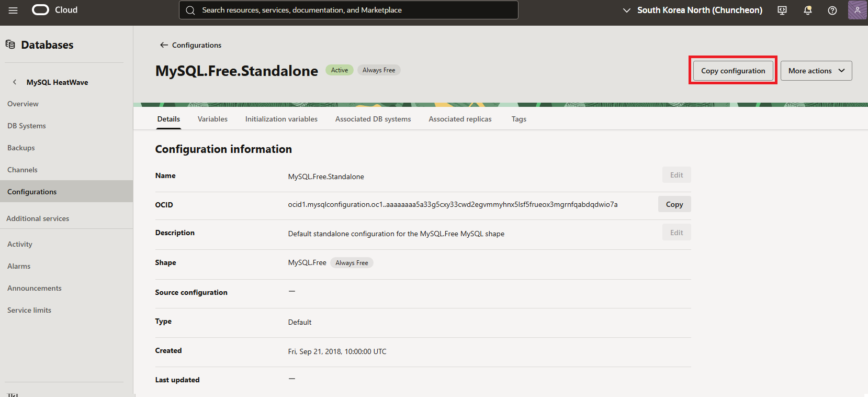Open the Associated DB systems tab
868x397 pixels.
pos(373,119)
